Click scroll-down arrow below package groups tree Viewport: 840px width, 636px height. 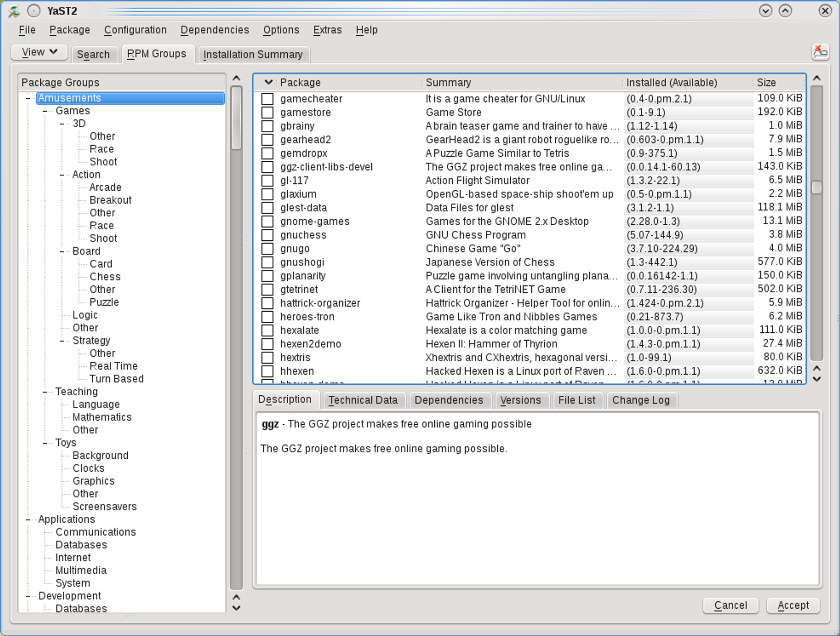click(x=236, y=608)
